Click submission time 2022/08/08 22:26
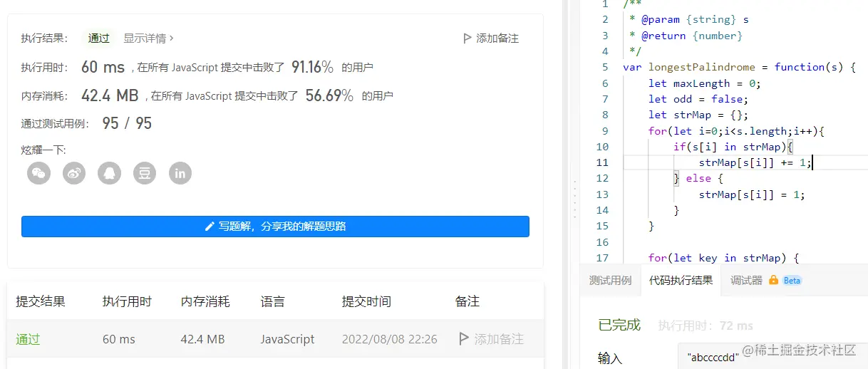 (390, 339)
